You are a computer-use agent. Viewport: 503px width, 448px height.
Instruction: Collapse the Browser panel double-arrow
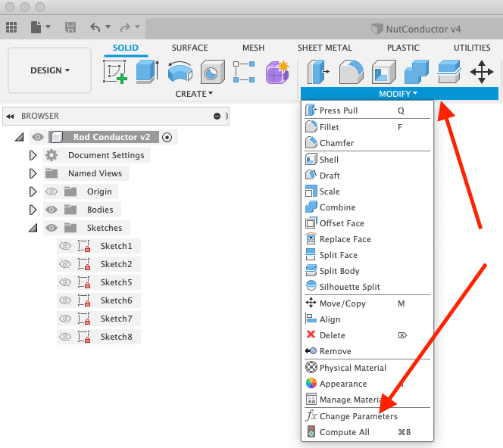coord(10,117)
